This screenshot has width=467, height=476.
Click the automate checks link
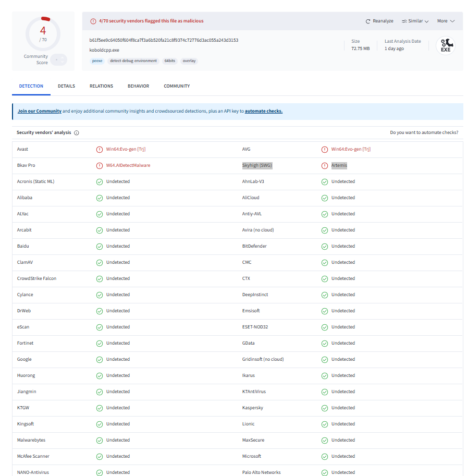pyautogui.click(x=263, y=111)
